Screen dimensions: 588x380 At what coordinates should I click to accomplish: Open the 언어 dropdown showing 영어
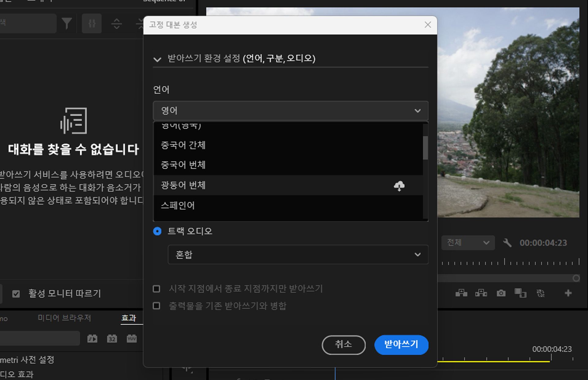pyautogui.click(x=290, y=111)
